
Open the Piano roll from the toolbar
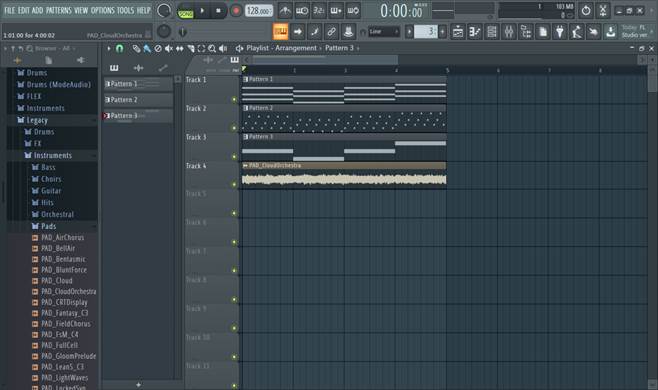[x=475, y=31]
